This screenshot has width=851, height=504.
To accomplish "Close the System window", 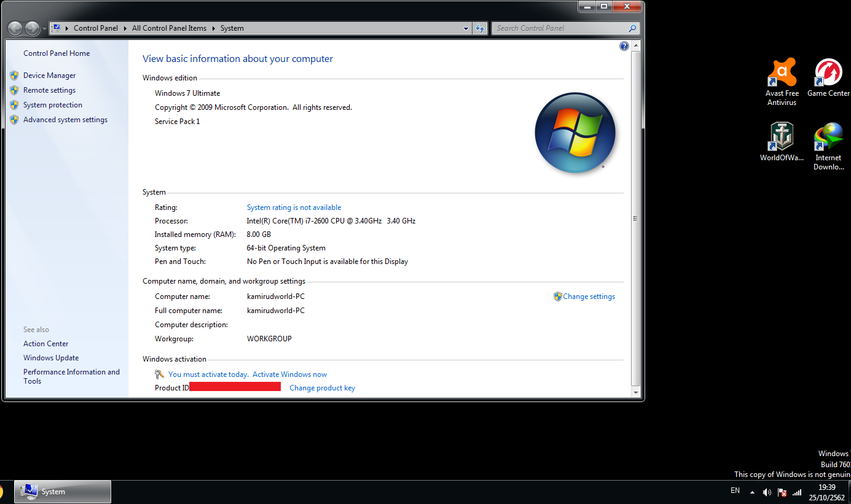I will click(x=627, y=6).
